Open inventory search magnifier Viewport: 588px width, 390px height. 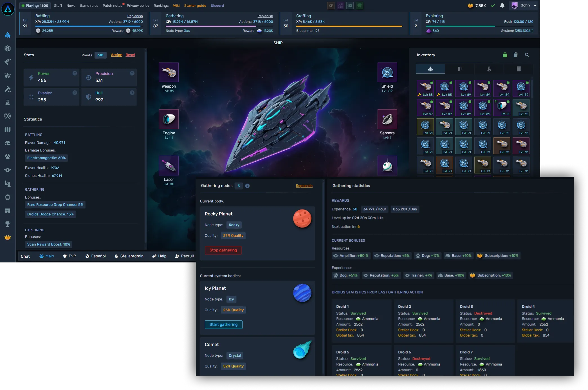[x=527, y=55]
